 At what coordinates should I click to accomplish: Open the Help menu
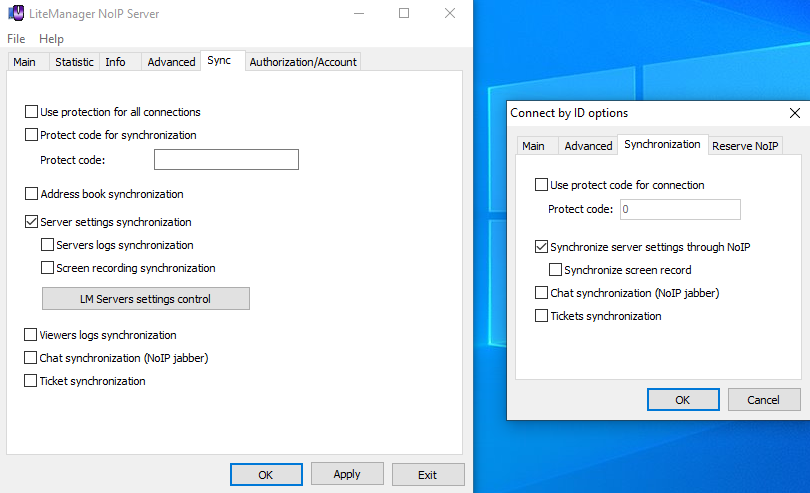pos(51,39)
